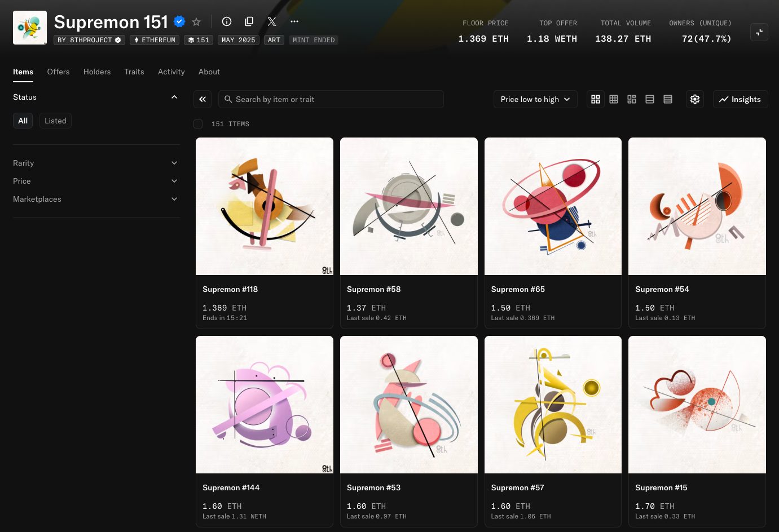Open the Offers tab
This screenshot has height=532, width=779.
tap(58, 72)
